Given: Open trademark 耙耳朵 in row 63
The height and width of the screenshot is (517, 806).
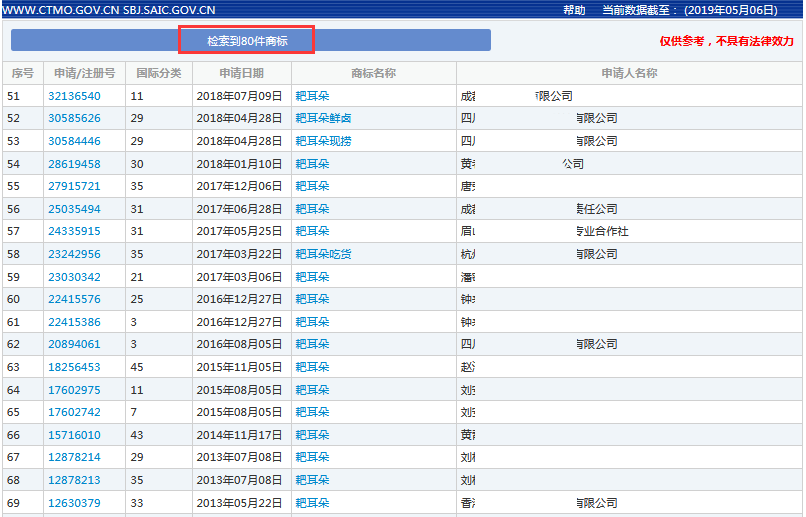Looking at the screenshot, I should tap(313, 367).
